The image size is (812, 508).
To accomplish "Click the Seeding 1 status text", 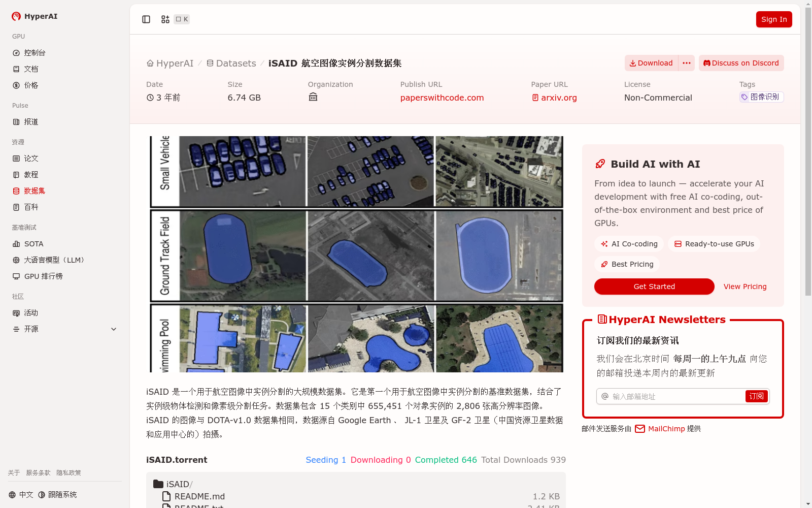I will click(x=326, y=460).
